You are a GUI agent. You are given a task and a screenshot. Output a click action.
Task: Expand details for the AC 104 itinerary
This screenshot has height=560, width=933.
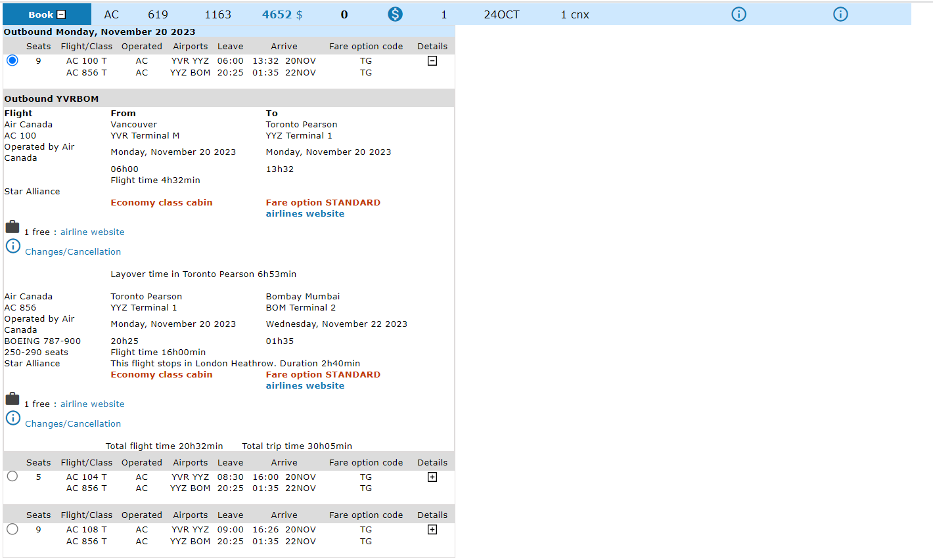click(432, 477)
